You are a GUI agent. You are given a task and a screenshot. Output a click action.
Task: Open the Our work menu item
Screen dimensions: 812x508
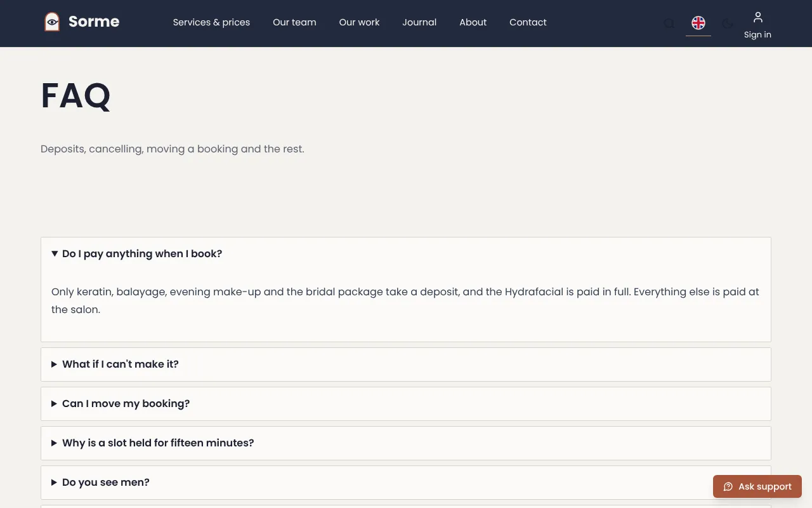pyautogui.click(x=359, y=22)
